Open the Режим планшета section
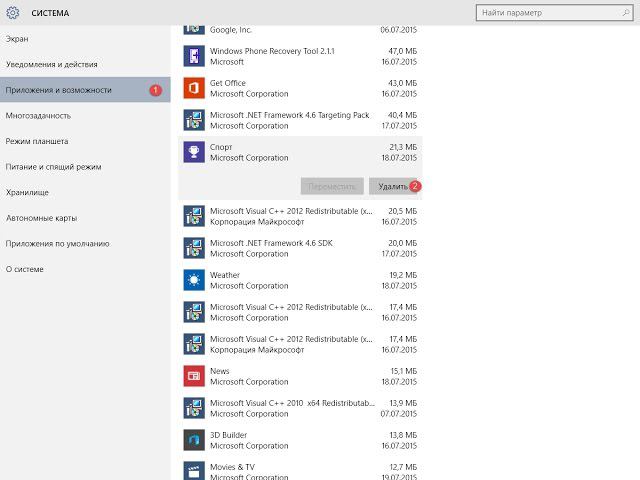 coord(85,141)
